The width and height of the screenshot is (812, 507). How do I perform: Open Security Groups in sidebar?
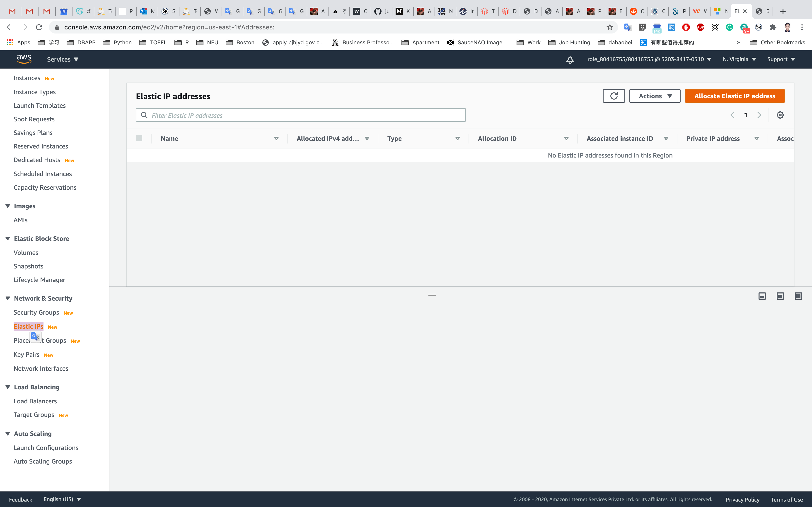pos(36,312)
